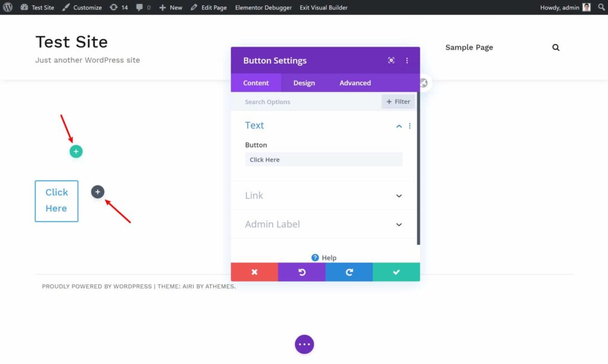Click the site search magnifier icon
Image resolution: width=608 pixels, height=364 pixels.
556,48
